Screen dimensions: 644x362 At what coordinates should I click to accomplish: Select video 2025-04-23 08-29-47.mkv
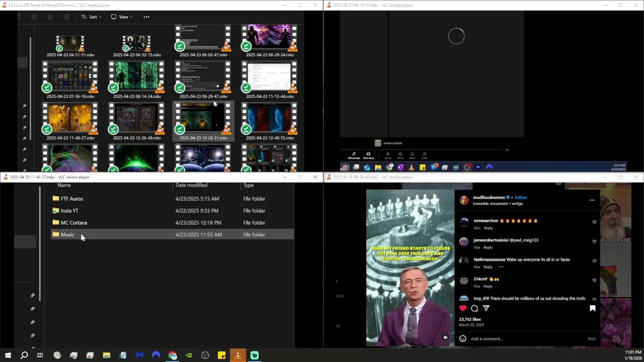pos(203,80)
